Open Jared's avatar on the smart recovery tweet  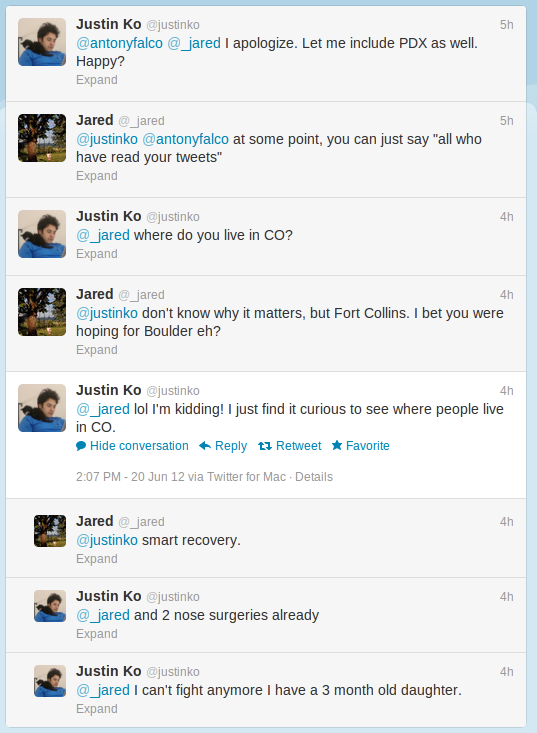pos(50,531)
